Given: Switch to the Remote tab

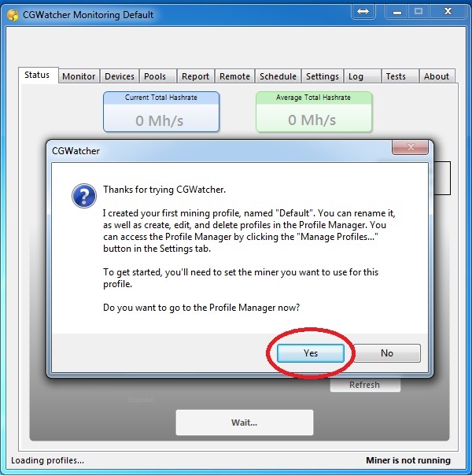Looking at the screenshot, I should pos(234,76).
